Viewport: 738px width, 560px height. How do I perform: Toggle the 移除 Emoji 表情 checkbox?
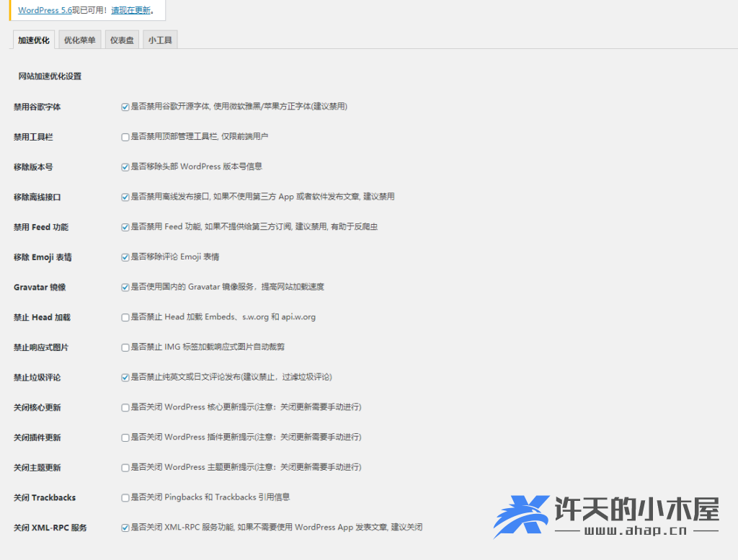125,257
